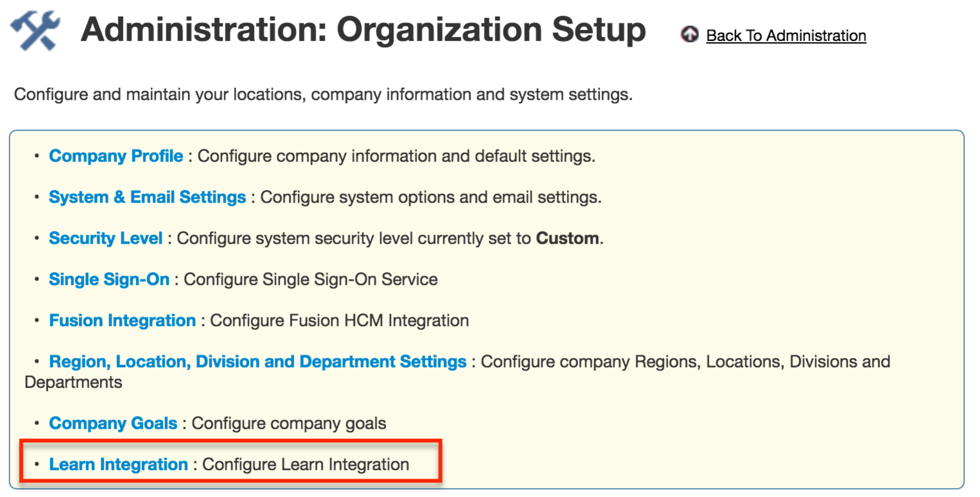
Task: Click the Company Goals link
Action: coord(113,423)
